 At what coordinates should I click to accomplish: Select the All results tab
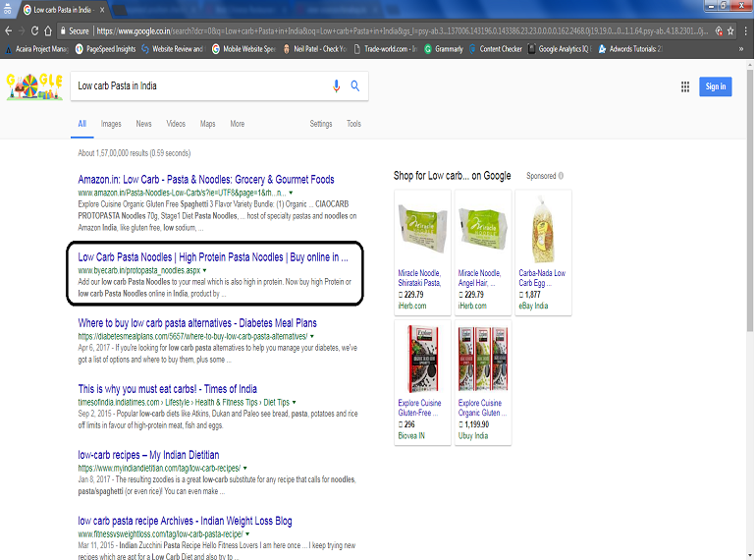[81, 124]
